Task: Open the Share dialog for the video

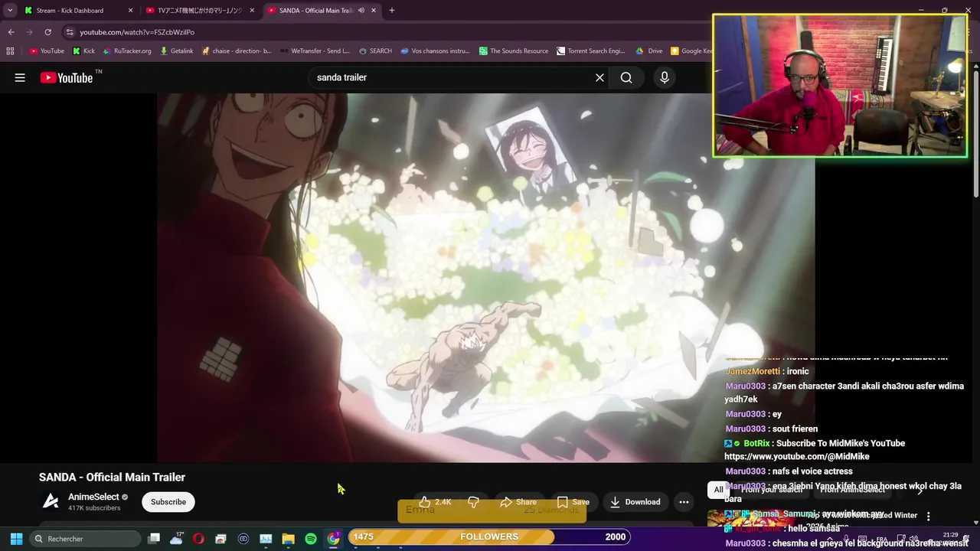Action: [518, 502]
